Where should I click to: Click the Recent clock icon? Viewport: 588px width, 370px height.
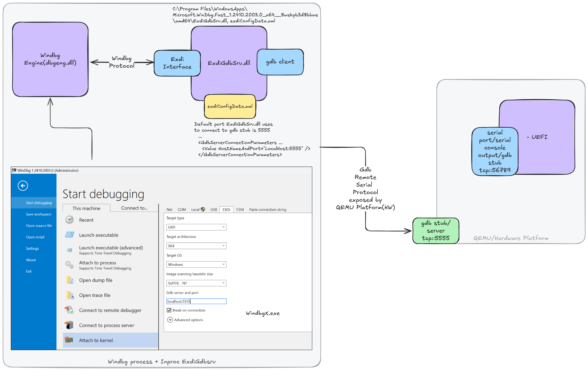pyautogui.click(x=69, y=220)
